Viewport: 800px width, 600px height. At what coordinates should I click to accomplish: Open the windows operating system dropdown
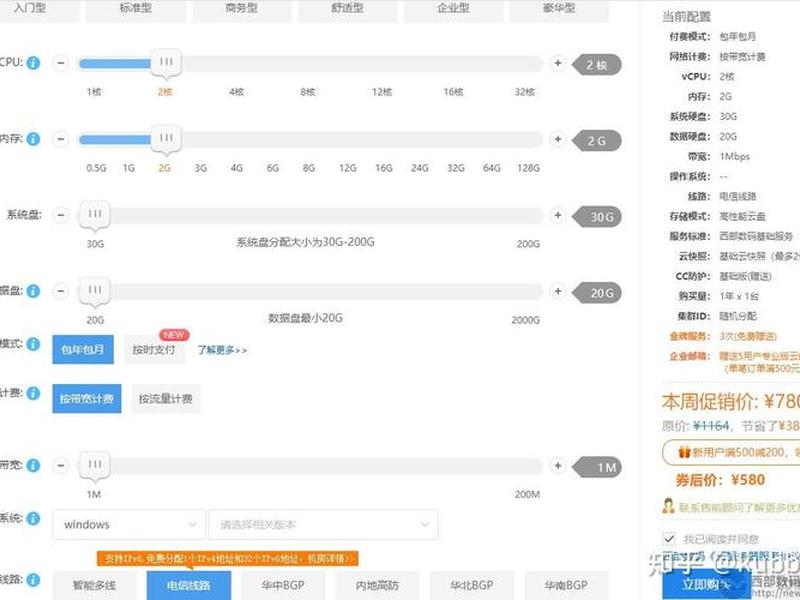click(129, 524)
